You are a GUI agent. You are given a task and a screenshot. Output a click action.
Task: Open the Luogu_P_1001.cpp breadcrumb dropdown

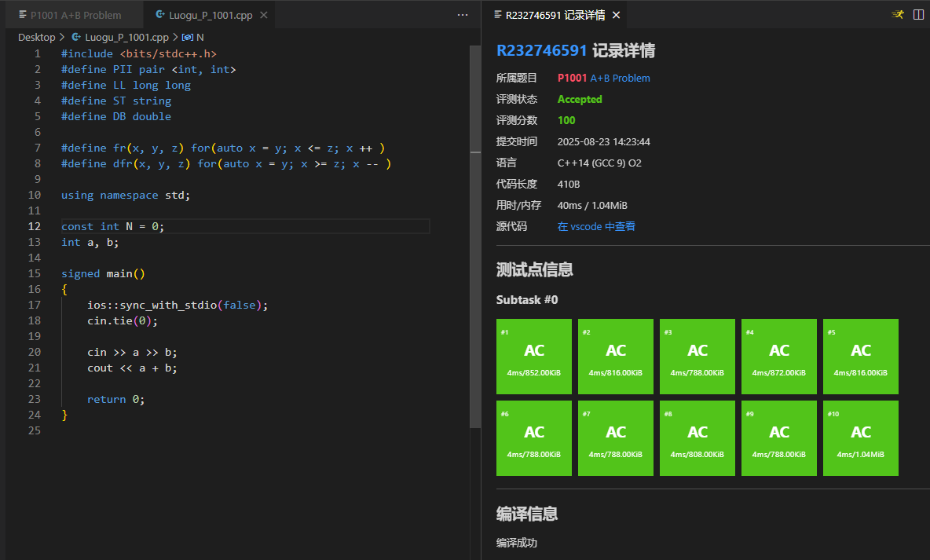point(126,37)
